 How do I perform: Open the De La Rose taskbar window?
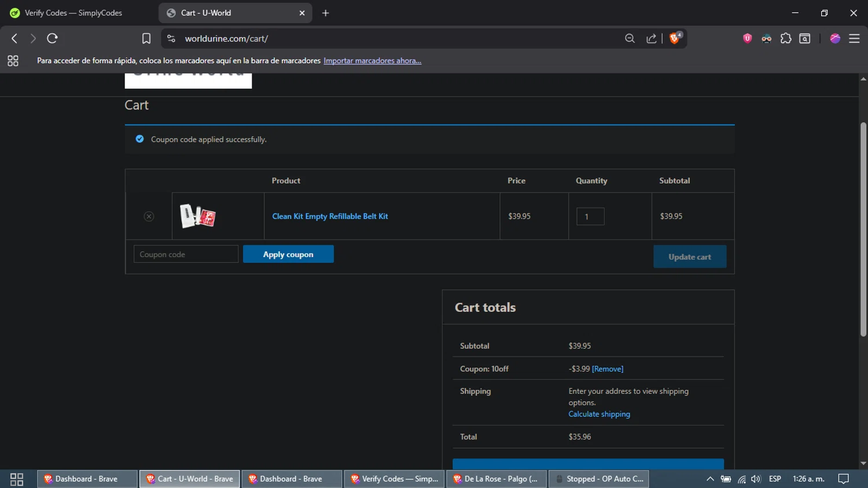496,479
